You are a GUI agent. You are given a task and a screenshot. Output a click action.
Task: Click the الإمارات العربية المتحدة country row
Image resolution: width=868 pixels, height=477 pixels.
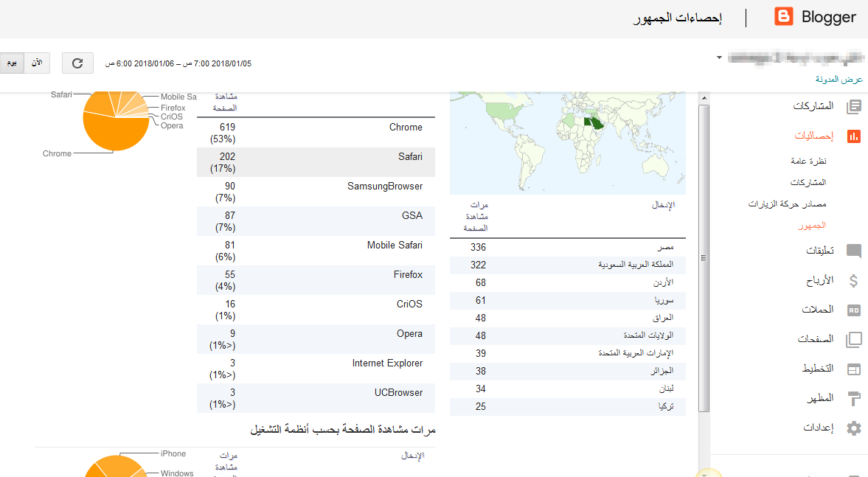(567, 354)
